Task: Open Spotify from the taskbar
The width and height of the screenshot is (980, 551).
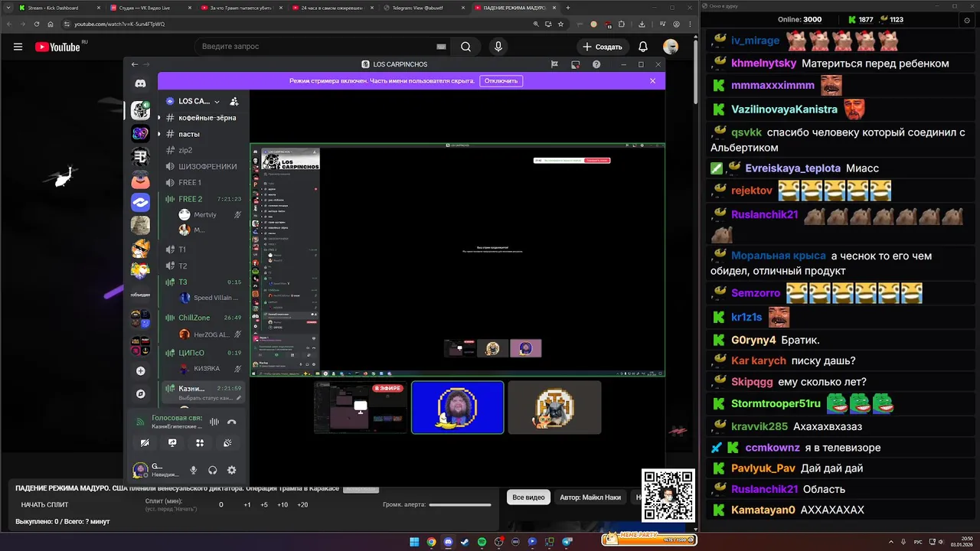Action: [482, 542]
